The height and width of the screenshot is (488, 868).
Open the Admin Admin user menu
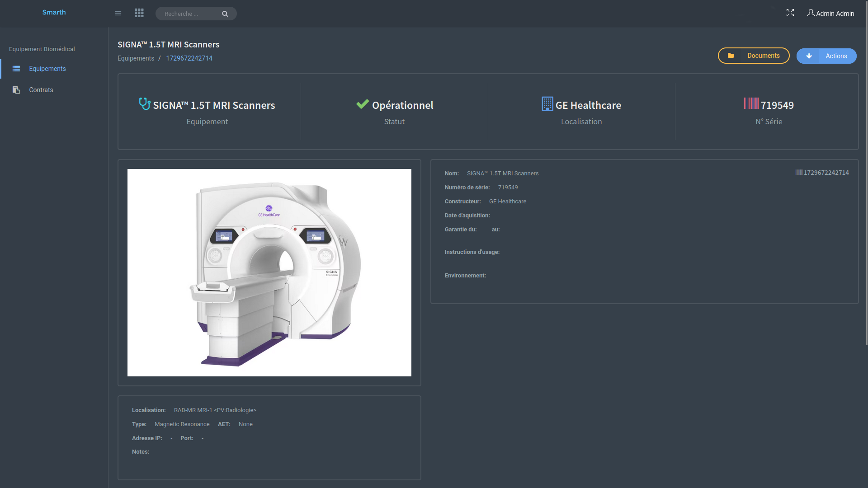click(x=831, y=14)
